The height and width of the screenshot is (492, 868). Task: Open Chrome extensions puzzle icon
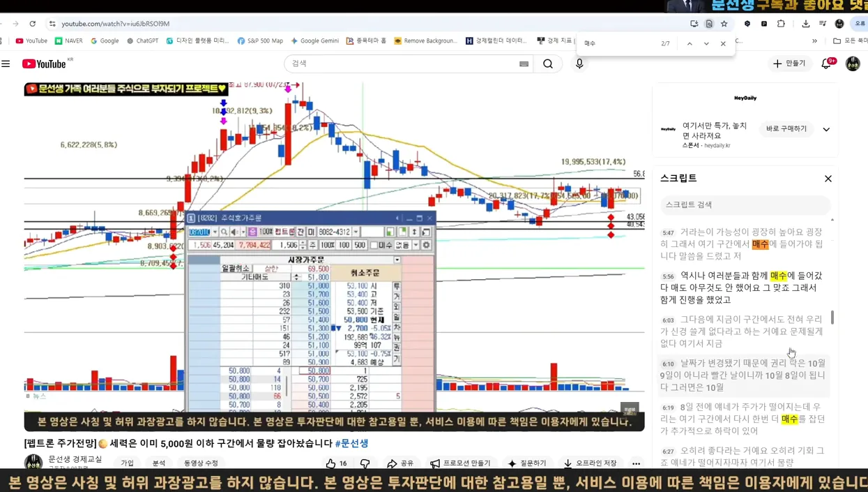(781, 24)
